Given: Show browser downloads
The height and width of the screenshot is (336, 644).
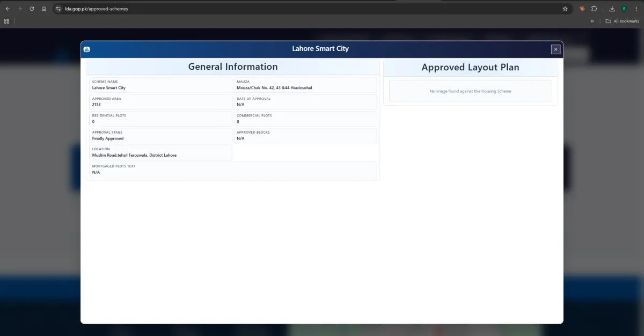Looking at the screenshot, I should pos(612,9).
